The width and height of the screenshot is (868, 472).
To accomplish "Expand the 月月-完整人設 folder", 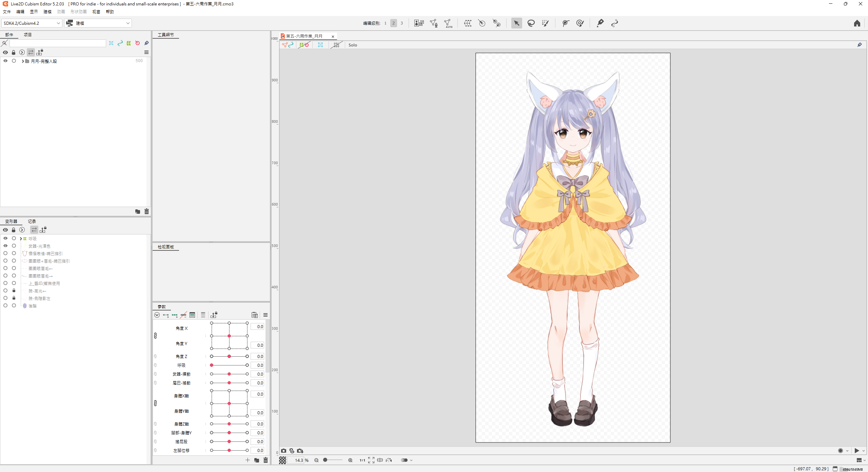I will 23,61.
